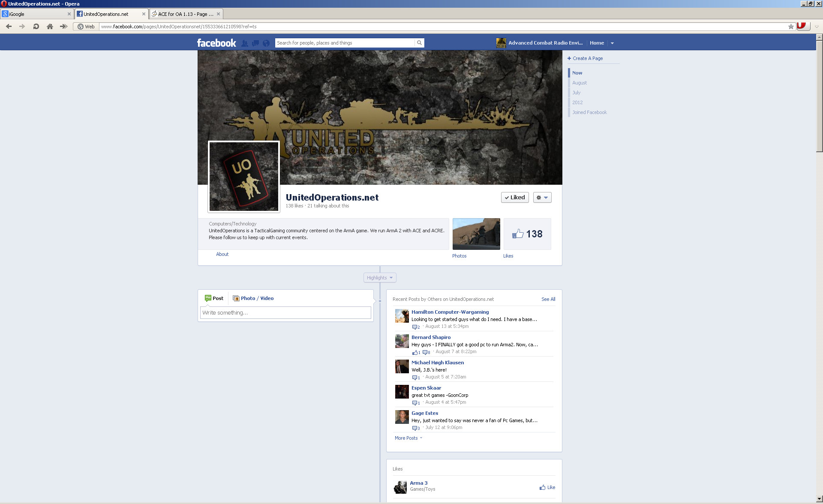Open Espen Skaar name link
823x504 pixels.
(x=426, y=388)
